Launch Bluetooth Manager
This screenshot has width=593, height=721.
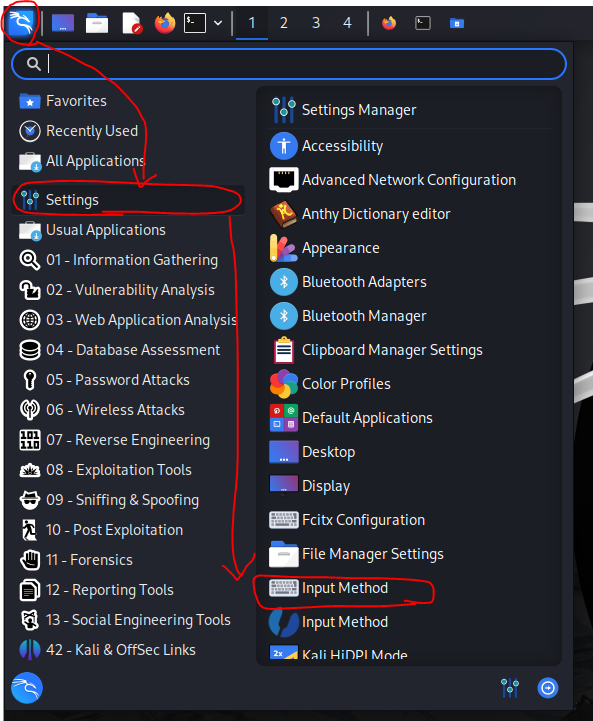click(x=409, y=316)
